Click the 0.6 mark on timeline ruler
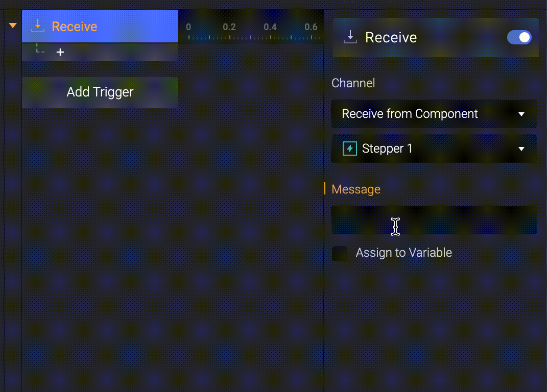The height and width of the screenshot is (392, 547). pos(311,27)
